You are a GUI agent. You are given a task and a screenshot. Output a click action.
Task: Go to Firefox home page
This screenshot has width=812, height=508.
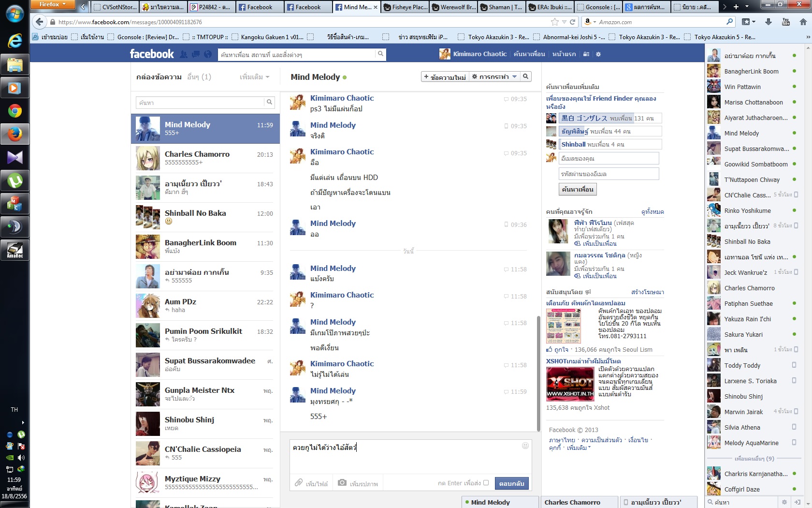(803, 22)
